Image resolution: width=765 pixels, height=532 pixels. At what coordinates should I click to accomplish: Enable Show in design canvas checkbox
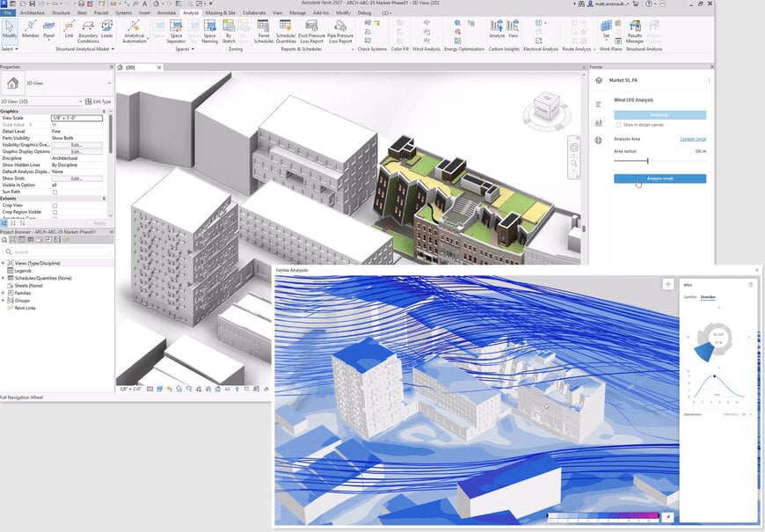(618, 126)
